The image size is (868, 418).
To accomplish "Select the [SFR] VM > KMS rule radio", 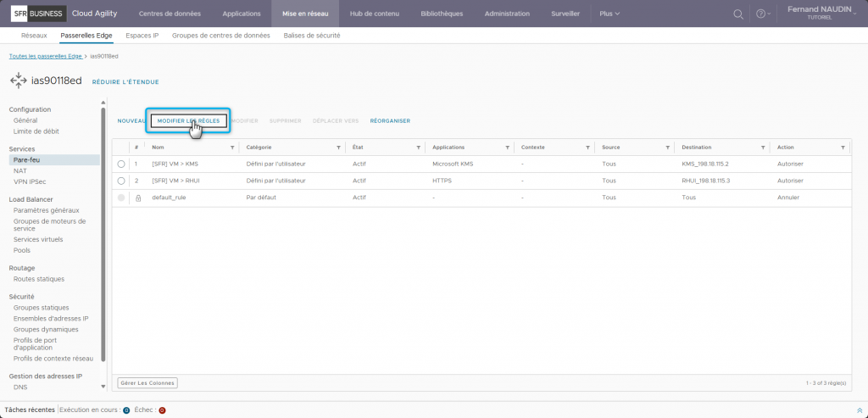I will pos(121,164).
